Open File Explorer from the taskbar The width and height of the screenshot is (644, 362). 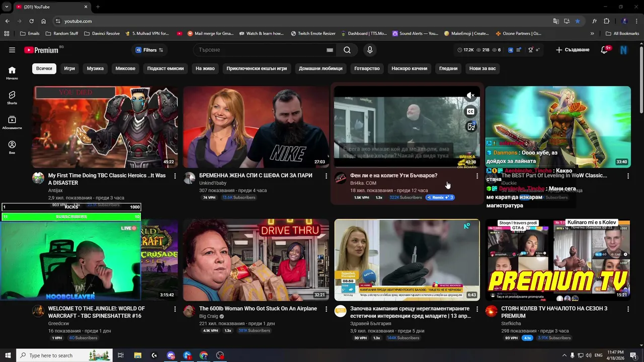pyautogui.click(x=137, y=355)
